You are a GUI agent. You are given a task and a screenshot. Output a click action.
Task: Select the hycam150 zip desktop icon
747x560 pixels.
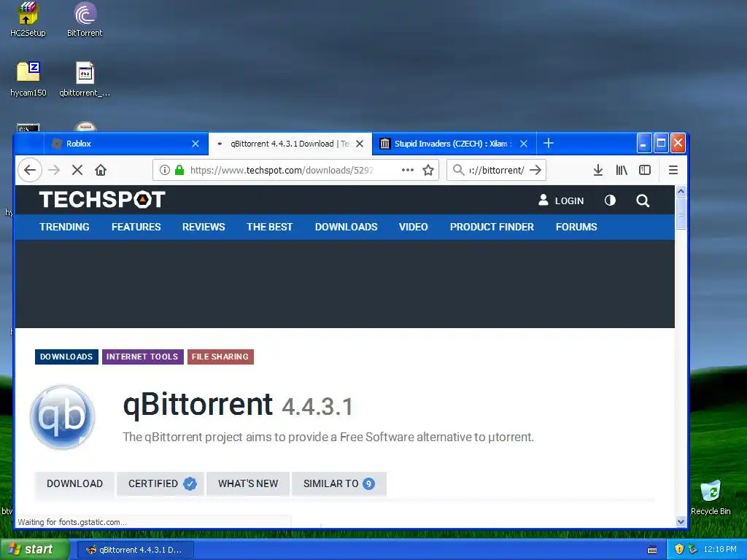(x=28, y=79)
